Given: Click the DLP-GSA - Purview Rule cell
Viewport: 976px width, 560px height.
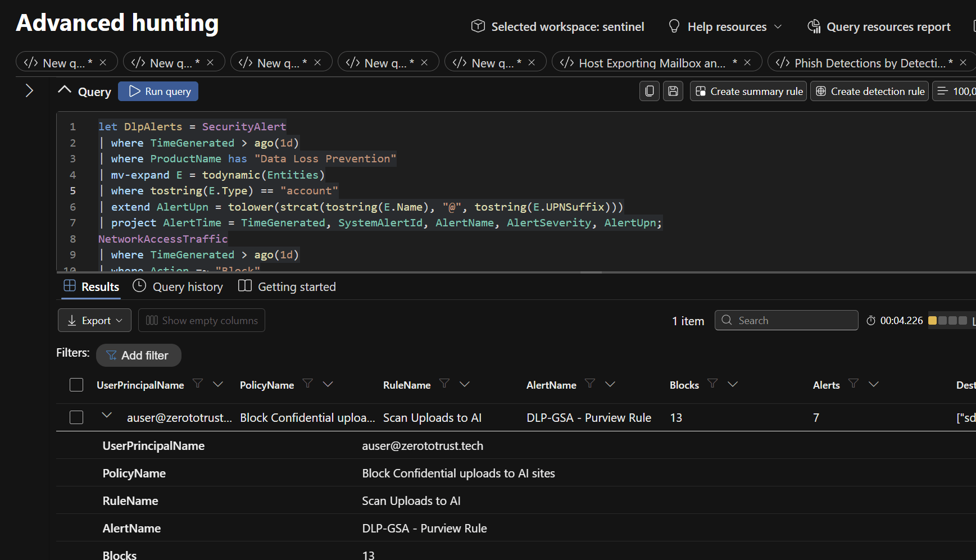Looking at the screenshot, I should (x=589, y=417).
